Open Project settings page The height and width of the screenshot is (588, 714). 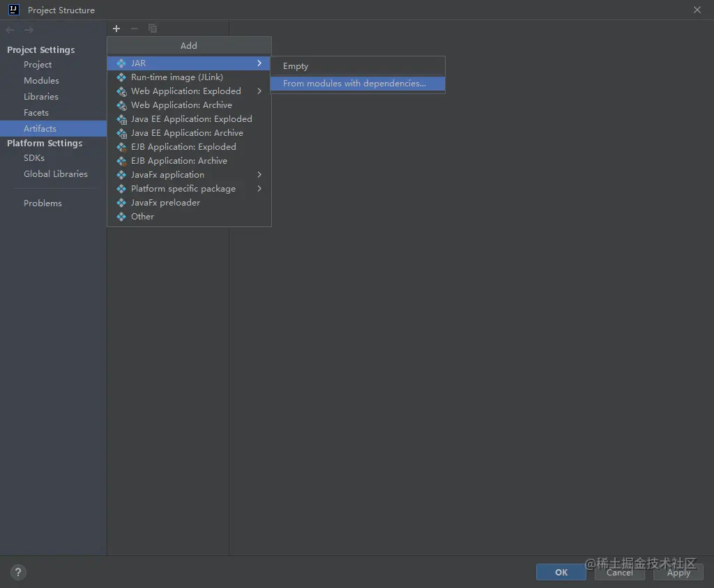click(53, 65)
